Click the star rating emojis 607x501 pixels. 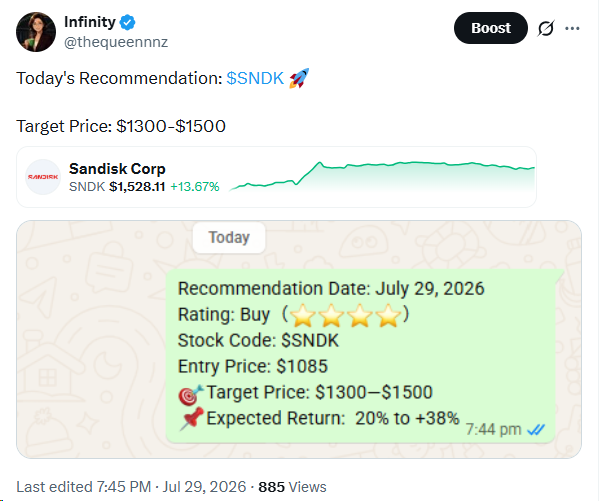[x=345, y=315]
